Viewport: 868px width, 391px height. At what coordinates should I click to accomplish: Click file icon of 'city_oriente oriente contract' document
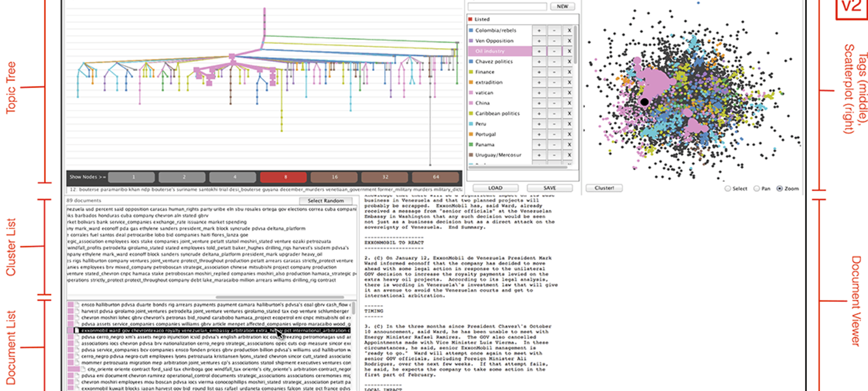tap(83, 369)
